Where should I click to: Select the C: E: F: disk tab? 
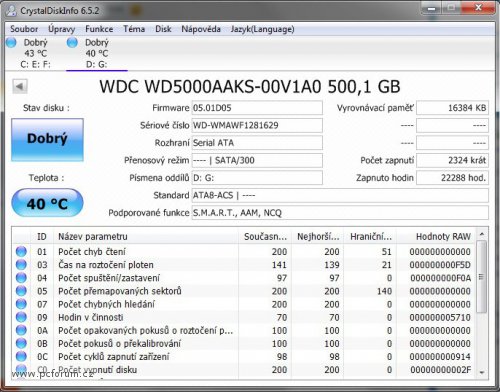pos(35,53)
